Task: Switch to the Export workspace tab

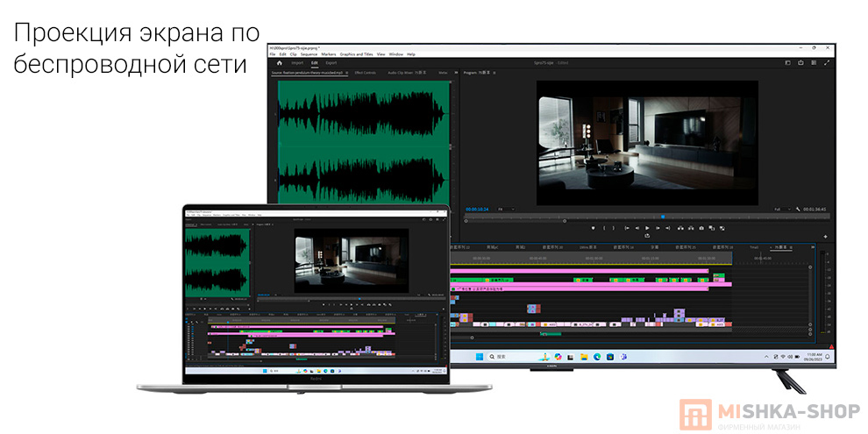Action: (331, 63)
